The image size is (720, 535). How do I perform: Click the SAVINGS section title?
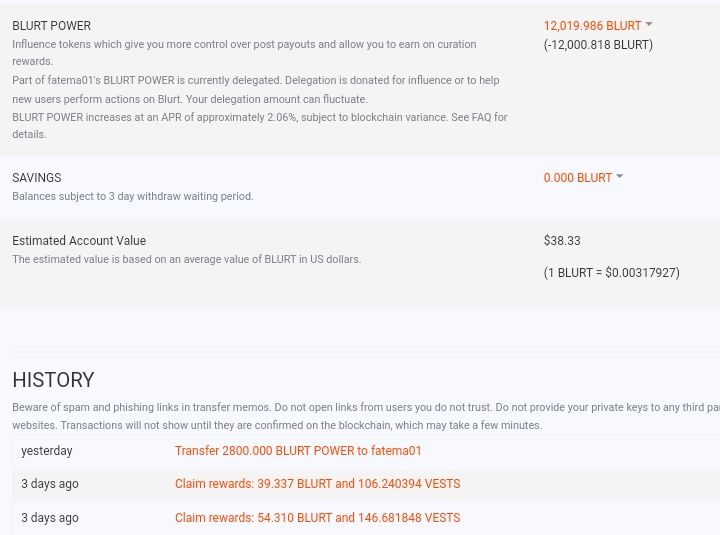pyautogui.click(x=36, y=178)
